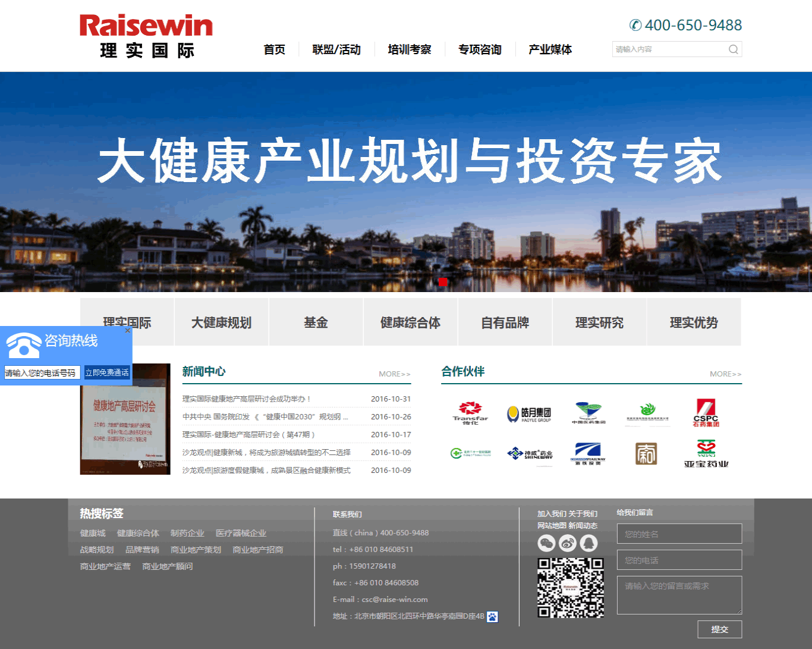The image size is (812, 649).
Task: Click the 健康城 tag link in footer
Action: (x=93, y=534)
